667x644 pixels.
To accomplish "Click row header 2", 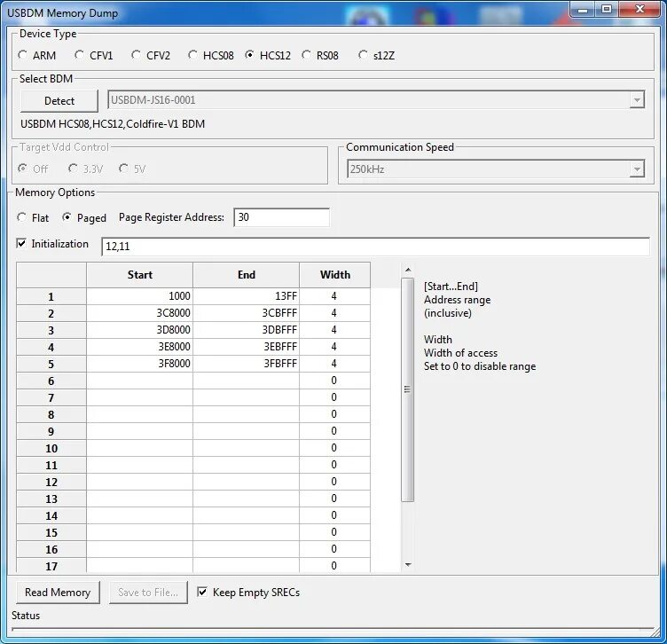I will pyautogui.click(x=51, y=313).
